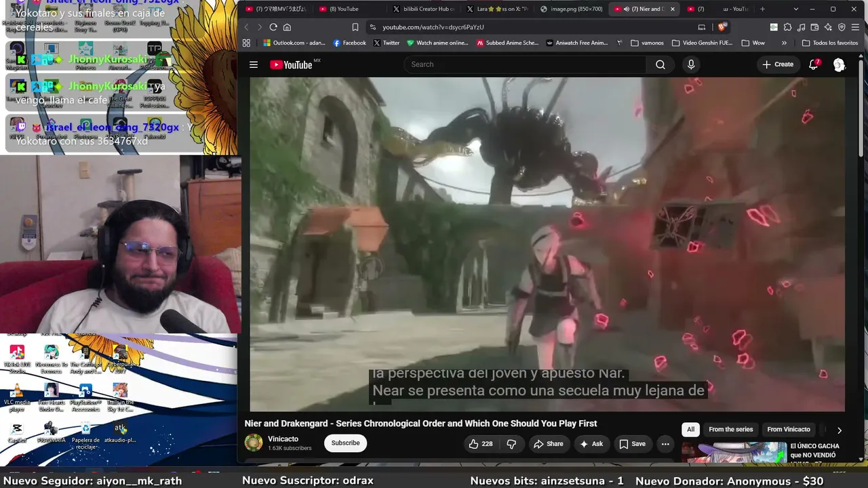Bookmark this page using the bookmark icon
Image resolution: width=868 pixels, height=488 pixels.
click(x=355, y=27)
